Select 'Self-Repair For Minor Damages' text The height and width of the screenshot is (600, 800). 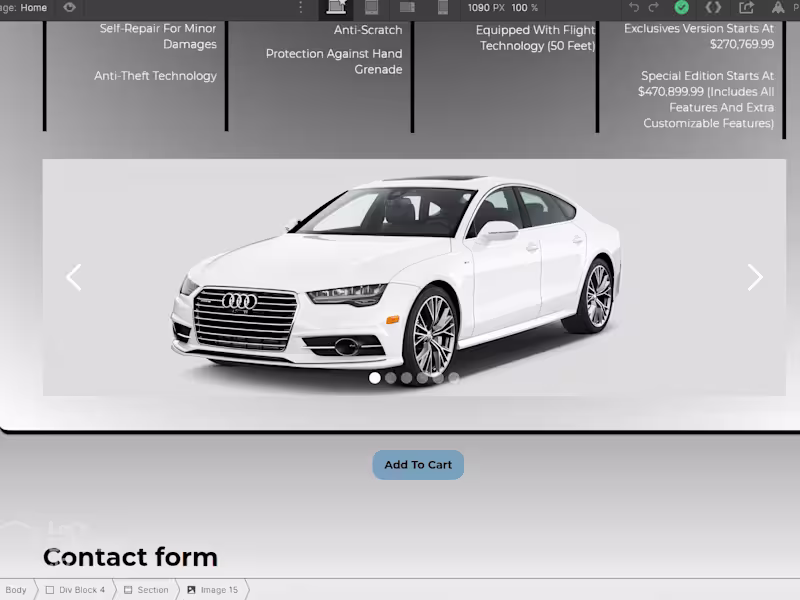click(x=158, y=36)
